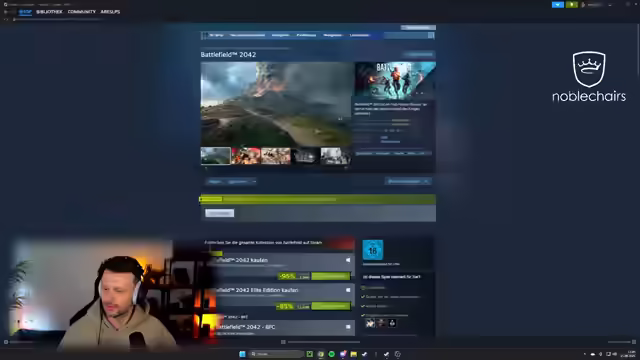This screenshot has width=640, height=360.
Task: Open the Battlefield franchise collection banner
Action: (279, 242)
